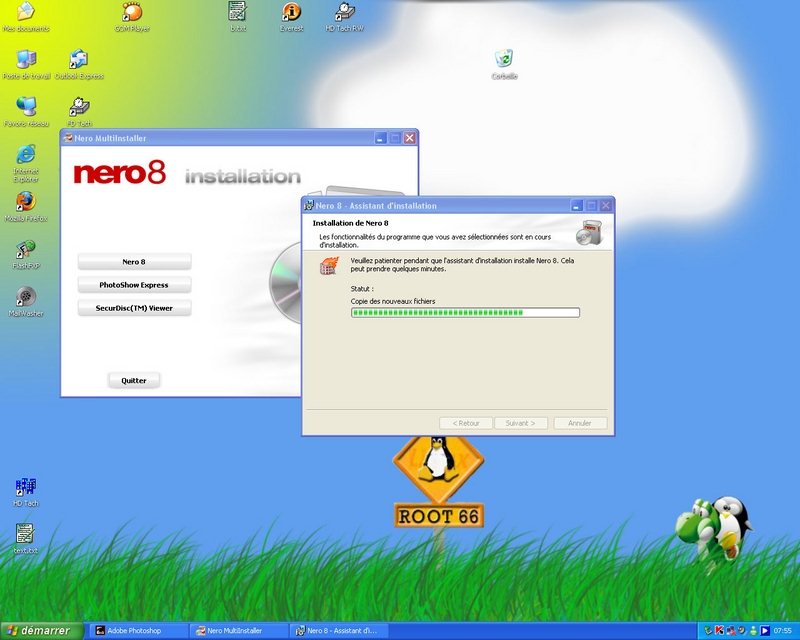Minimize the Nero MultiInstaller window
The height and width of the screenshot is (640, 800).
(x=381, y=138)
